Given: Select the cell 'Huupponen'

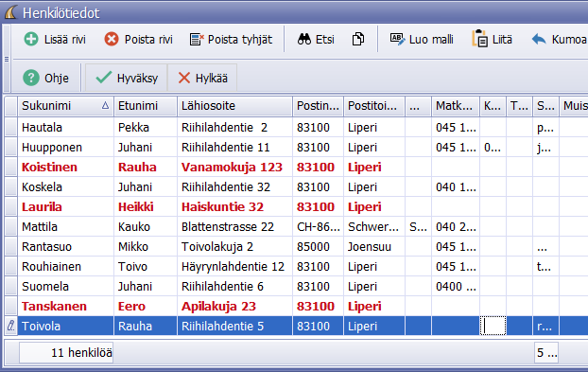Looking at the screenshot, I should click(x=65, y=147).
